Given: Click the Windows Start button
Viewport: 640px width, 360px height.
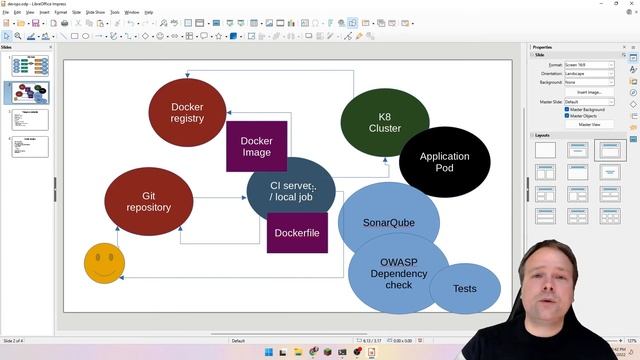Looking at the screenshot, I should 269,352.
